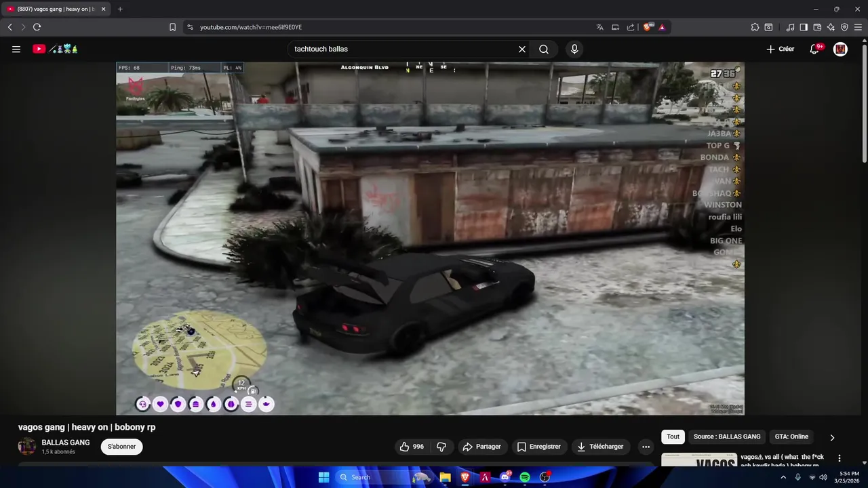The image size is (868, 488).
Task: Open the BALLAS GANG channel name link
Action: [x=66, y=443]
